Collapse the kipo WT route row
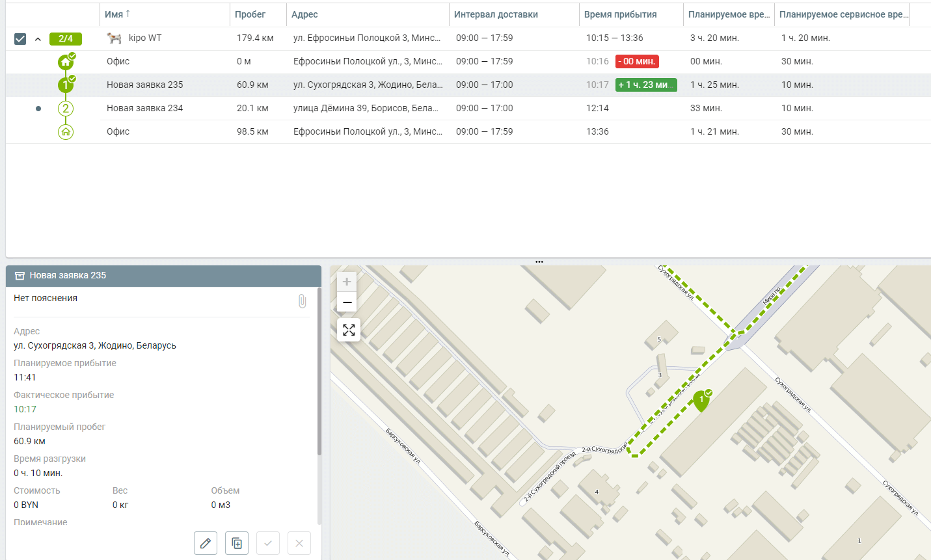 tap(38, 39)
